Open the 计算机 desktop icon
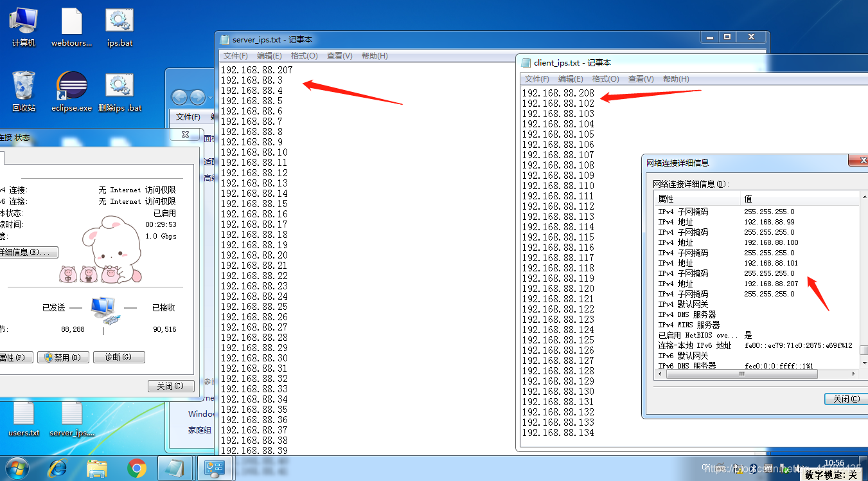868x481 pixels. (24, 27)
